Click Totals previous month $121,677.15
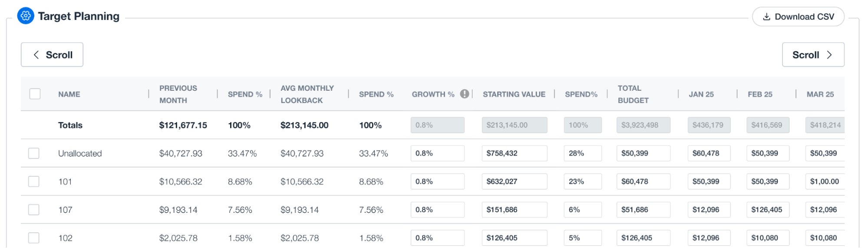Screen dimensions: 868x248 pyautogui.click(x=183, y=125)
